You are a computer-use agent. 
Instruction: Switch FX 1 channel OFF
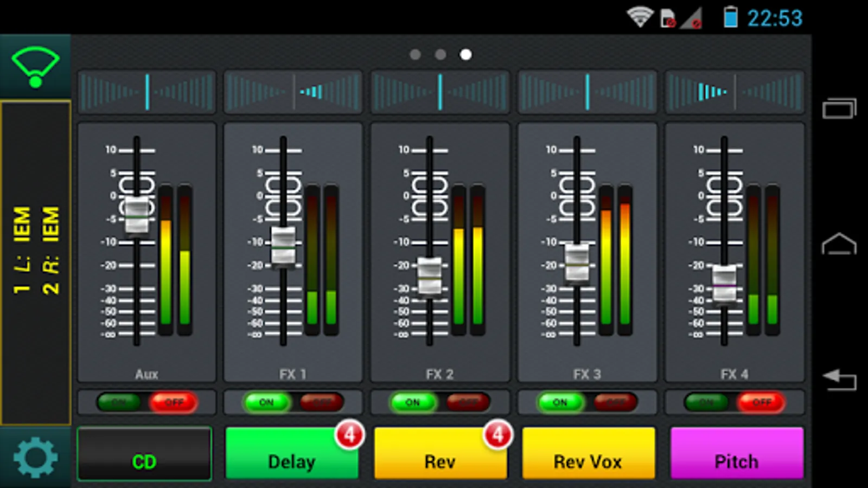[x=321, y=402]
